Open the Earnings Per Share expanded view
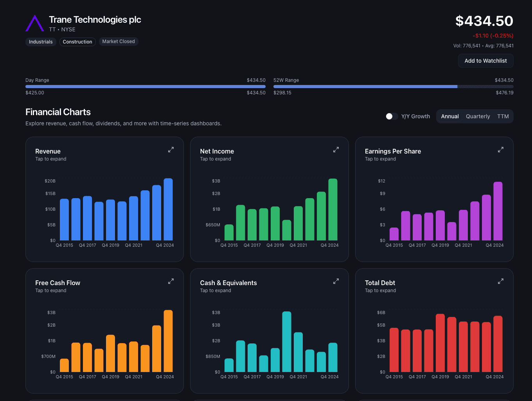 [501, 150]
